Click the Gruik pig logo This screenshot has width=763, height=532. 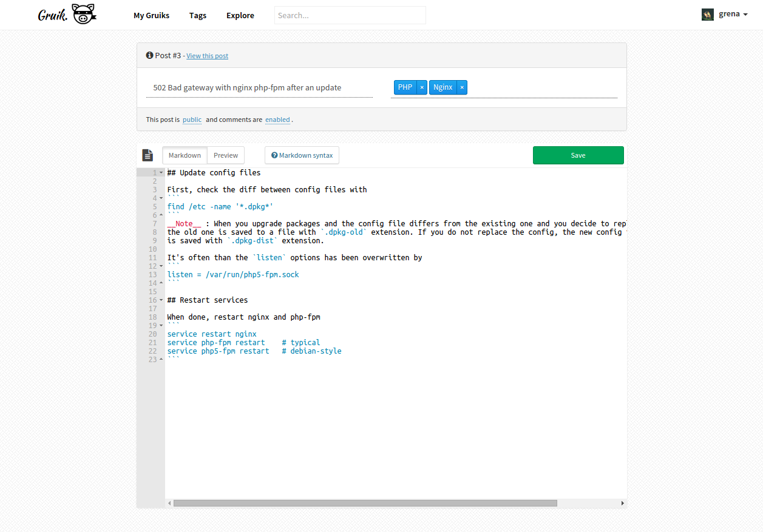tap(84, 14)
